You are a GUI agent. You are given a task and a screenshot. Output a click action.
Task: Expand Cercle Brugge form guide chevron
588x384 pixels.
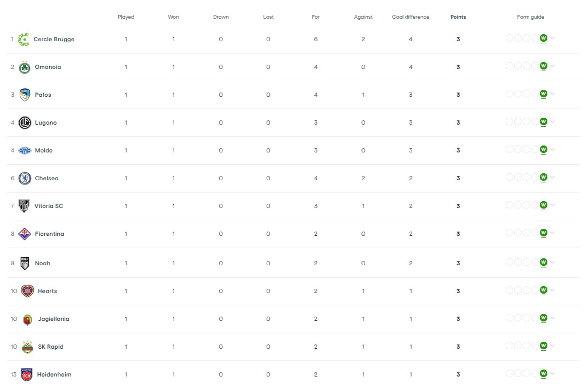pos(552,39)
